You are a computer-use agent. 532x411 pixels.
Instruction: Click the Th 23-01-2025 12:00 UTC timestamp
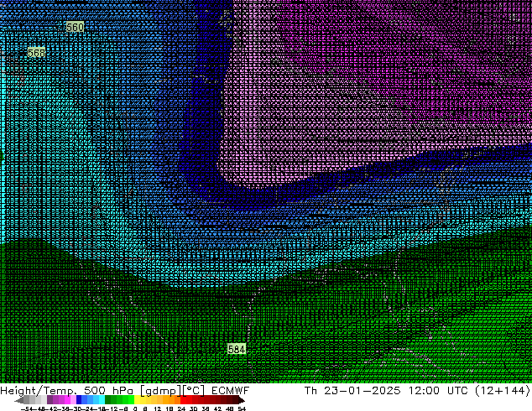point(387,391)
